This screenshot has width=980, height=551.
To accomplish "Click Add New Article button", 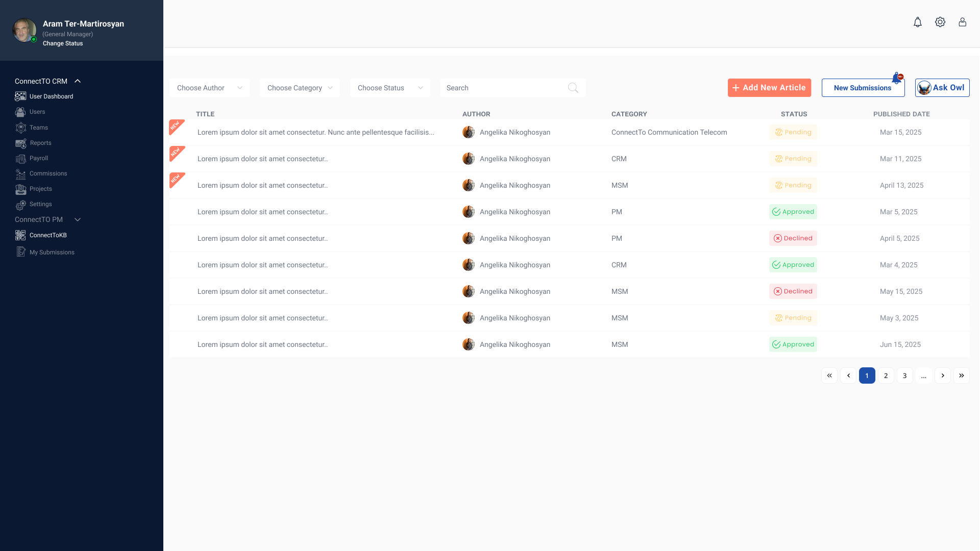I will coord(769,88).
